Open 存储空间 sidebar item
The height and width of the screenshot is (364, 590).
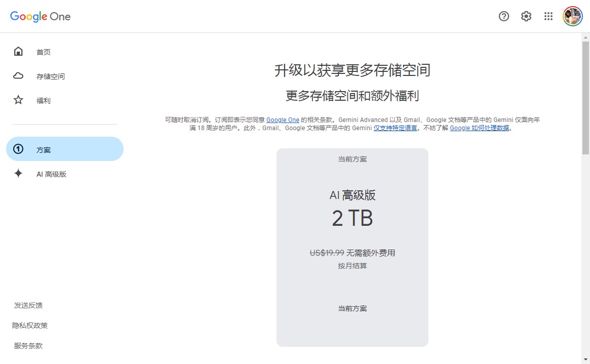coord(51,76)
